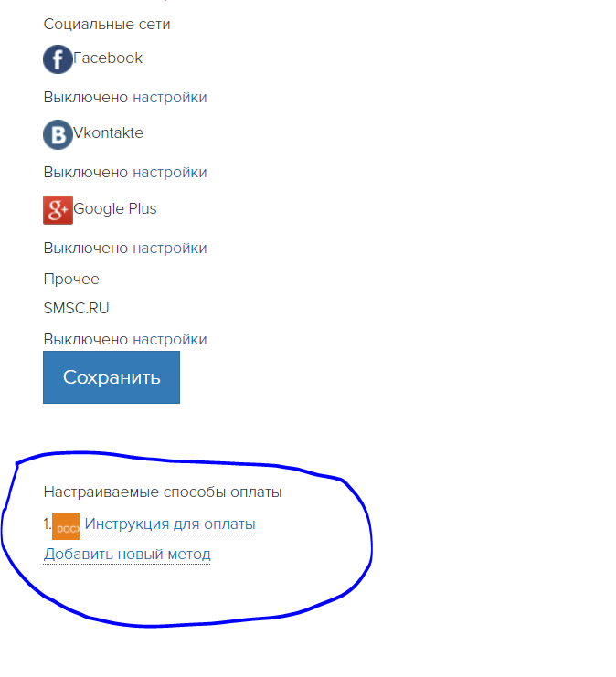Open настройки link under Vkontakte
The width and height of the screenshot is (616, 677).
click(x=170, y=173)
